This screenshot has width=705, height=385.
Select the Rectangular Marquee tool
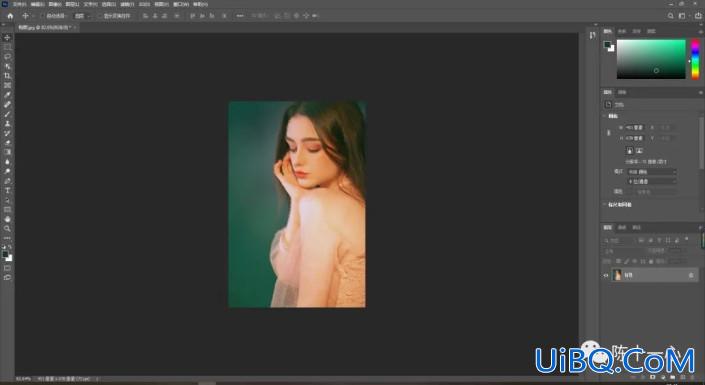tap(7, 47)
